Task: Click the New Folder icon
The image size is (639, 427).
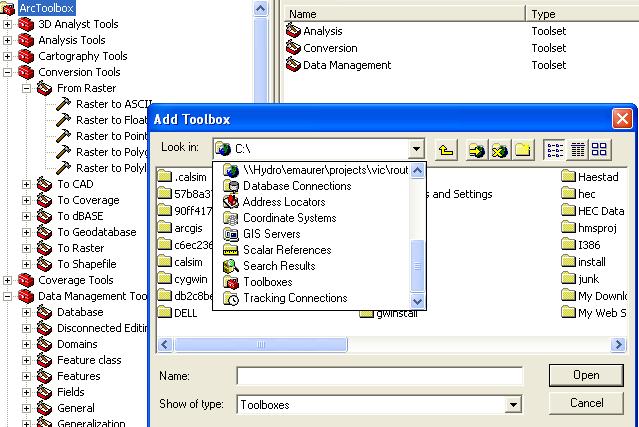Action: click(523, 150)
